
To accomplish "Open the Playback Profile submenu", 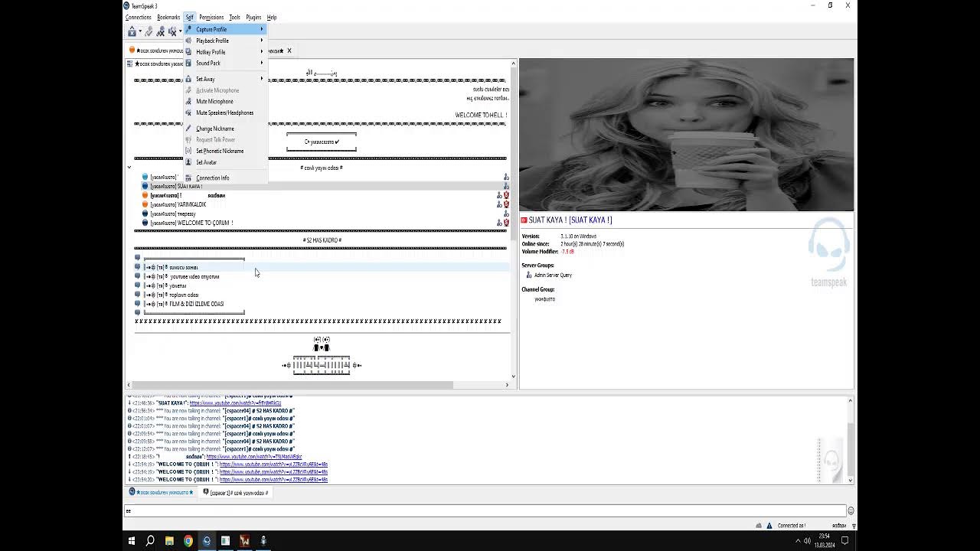I will coord(225,41).
